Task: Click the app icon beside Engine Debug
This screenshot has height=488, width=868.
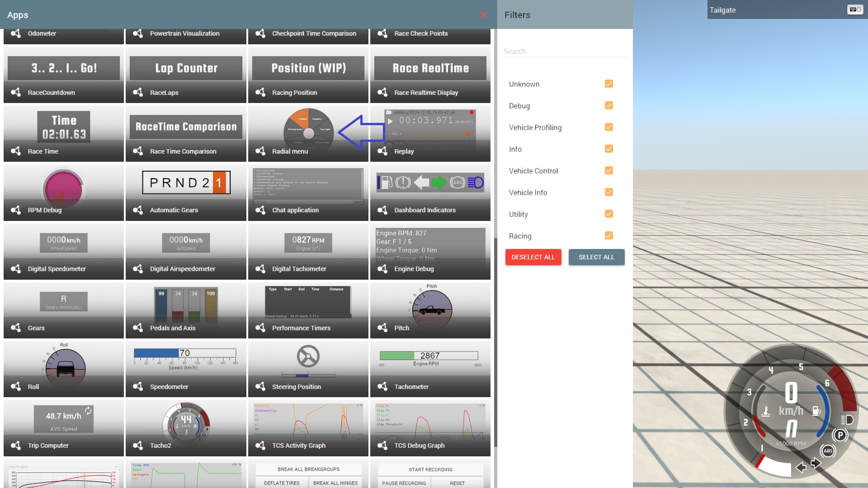Action: tap(382, 268)
